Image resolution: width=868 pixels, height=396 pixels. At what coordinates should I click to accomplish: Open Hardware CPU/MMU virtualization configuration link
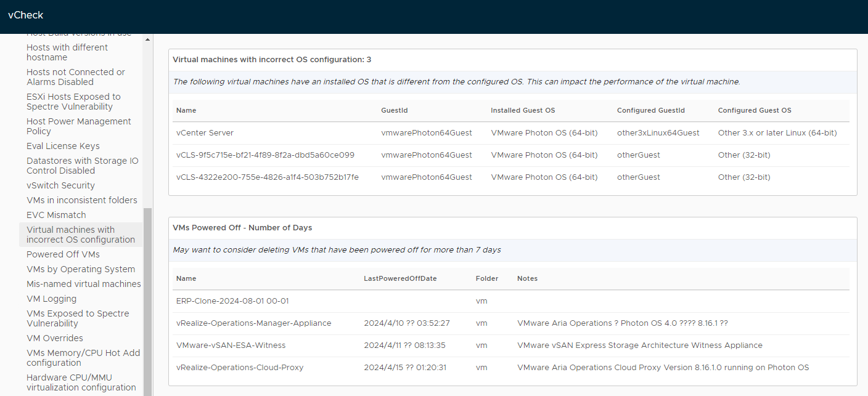[81, 382]
